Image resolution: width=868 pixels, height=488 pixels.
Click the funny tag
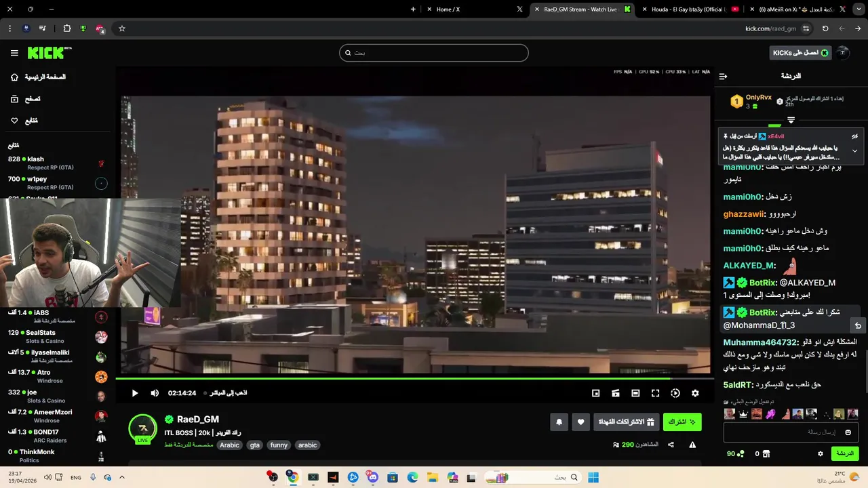(x=279, y=445)
